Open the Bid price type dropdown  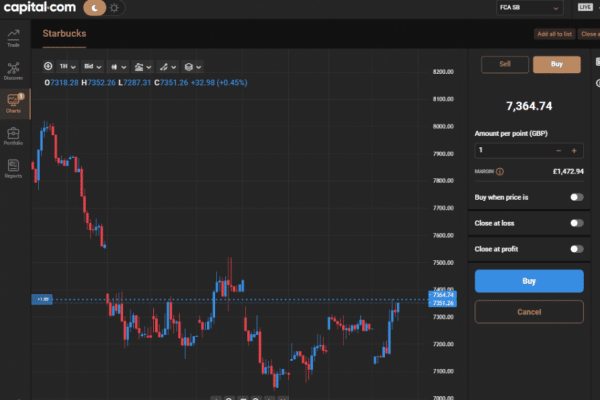click(93, 67)
